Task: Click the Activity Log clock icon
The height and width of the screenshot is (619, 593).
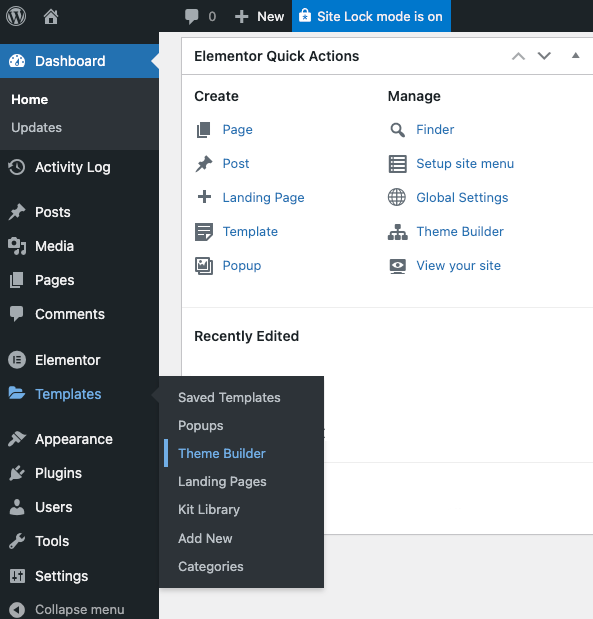Action: [17, 167]
